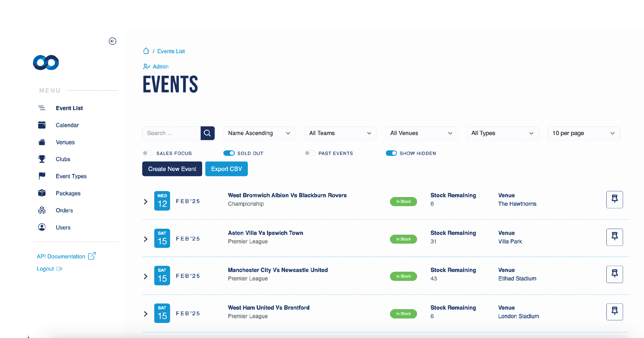Pin the West Bromwich Albion Vs Blackburn Rovers event
Viewport: 644px width, 338px height.
614,200
